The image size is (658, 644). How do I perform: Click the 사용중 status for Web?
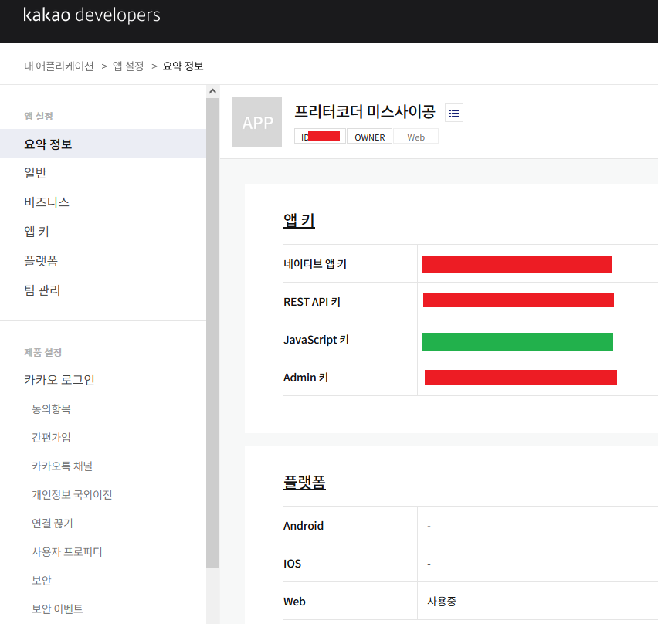pyautogui.click(x=442, y=602)
